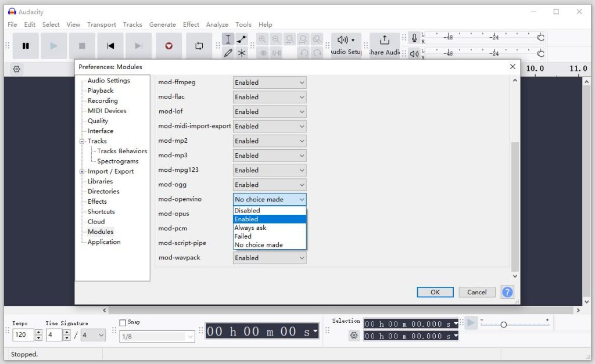Viewport: 595px width, 364px height.
Task: Open selection toolbar gear settings
Action: point(354,335)
